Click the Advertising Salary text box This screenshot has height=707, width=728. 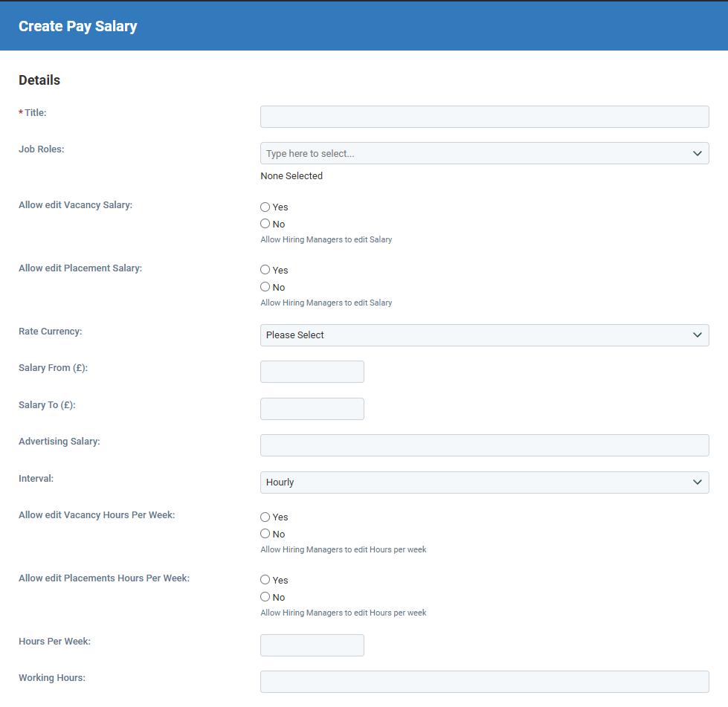484,445
